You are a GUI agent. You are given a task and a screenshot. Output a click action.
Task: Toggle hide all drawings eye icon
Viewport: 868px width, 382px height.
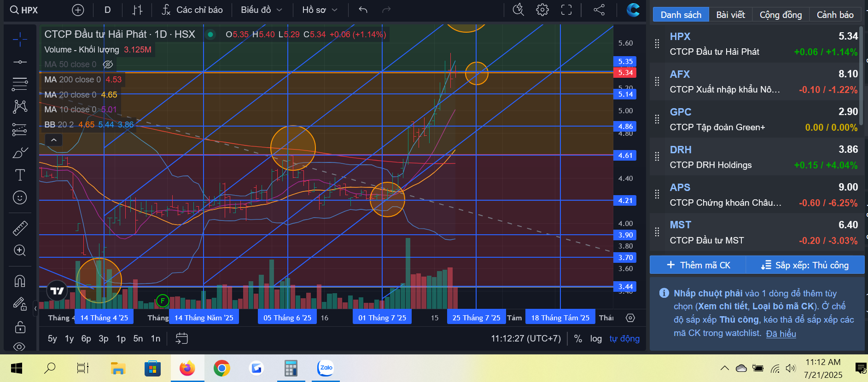coord(20,346)
